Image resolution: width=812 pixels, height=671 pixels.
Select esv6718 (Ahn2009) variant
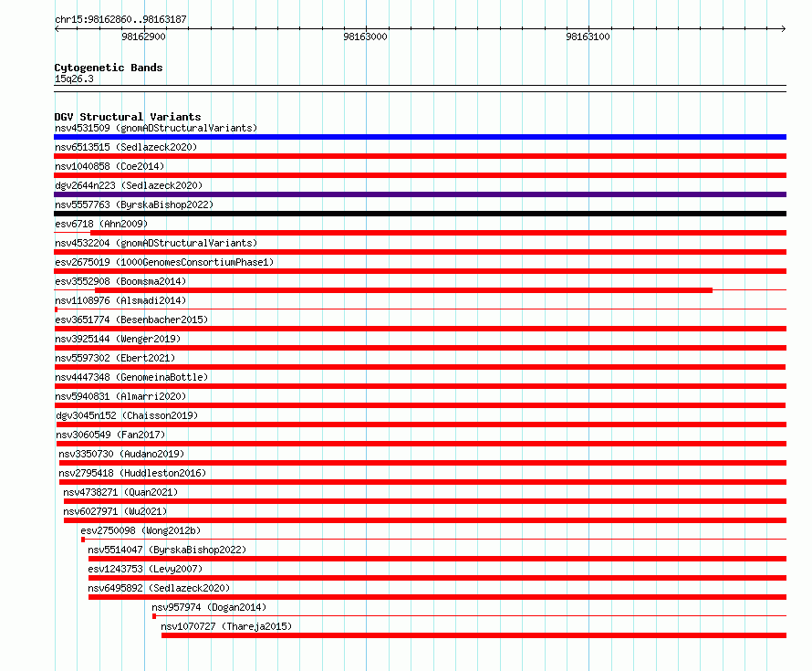(101, 224)
